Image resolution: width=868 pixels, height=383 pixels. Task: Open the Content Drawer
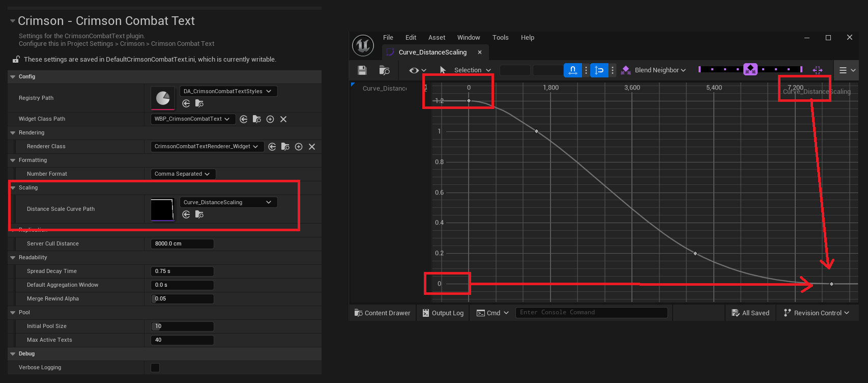coord(382,313)
